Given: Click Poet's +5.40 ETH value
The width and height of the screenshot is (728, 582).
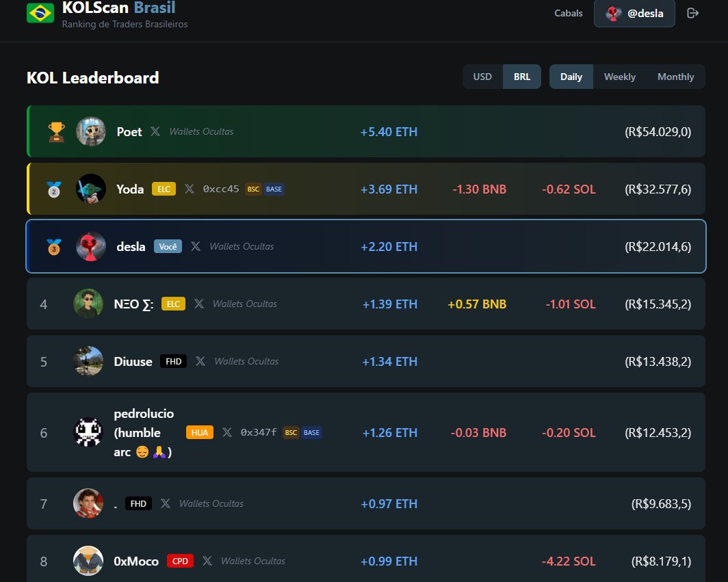Looking at the screenshot, I should click(x=389, y=132).
